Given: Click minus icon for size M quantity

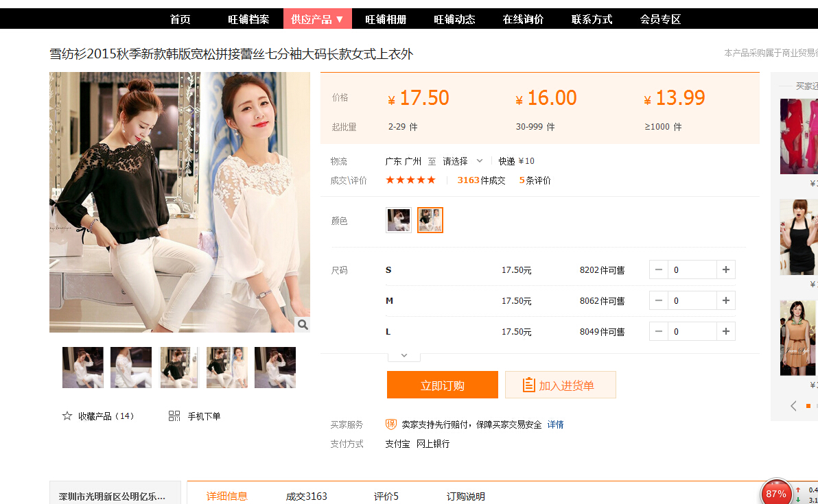Looking at the screenshot, I should pos(659,300).
